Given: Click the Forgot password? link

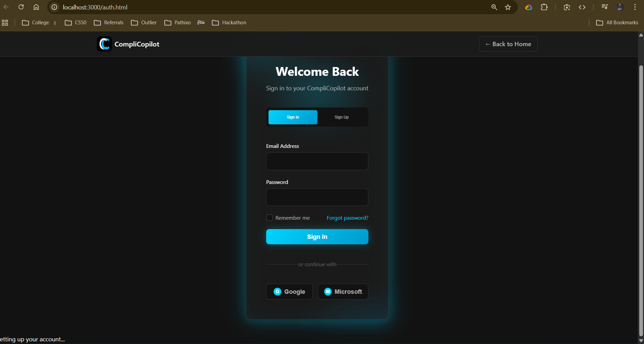Looking at the screenshot, I should (x=347, y=218).
